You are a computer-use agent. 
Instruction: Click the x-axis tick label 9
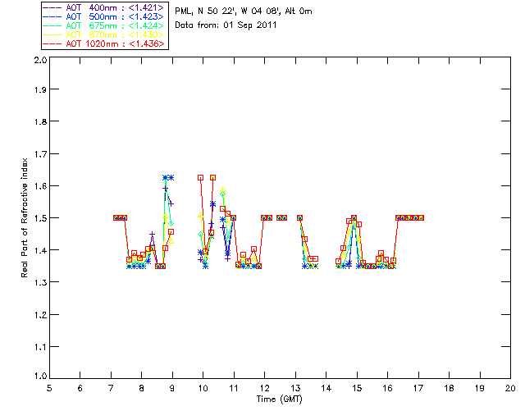pyautogui.click(x=172, y=388)
